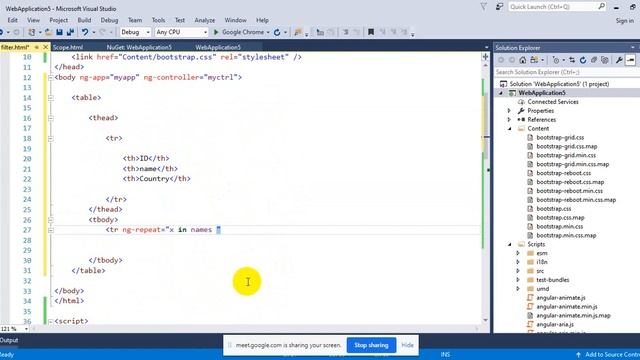Click Hide in the screen sharing bar
The width and height of the screenshot is (640, 360).
coord(407,345)
